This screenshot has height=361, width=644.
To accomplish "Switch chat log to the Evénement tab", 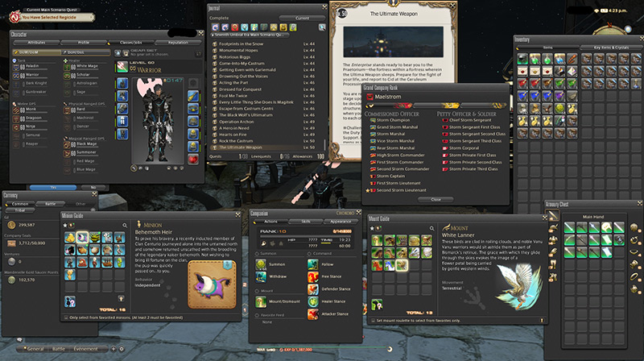I will [x=86, y=349].
